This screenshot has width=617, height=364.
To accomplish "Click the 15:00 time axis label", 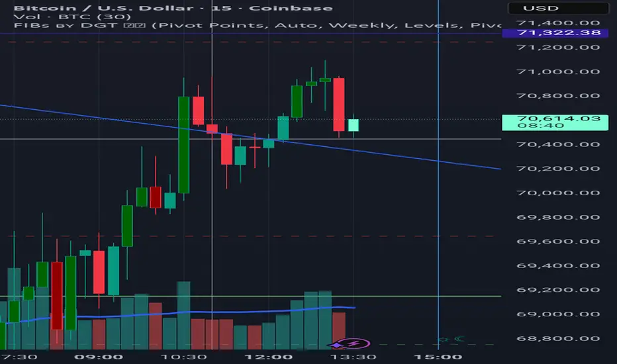I will 438,357.
